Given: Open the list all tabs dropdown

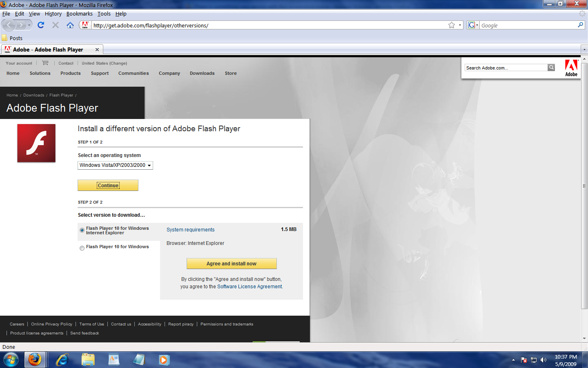Looking at the screenshot, I should (x=584, y=49).
